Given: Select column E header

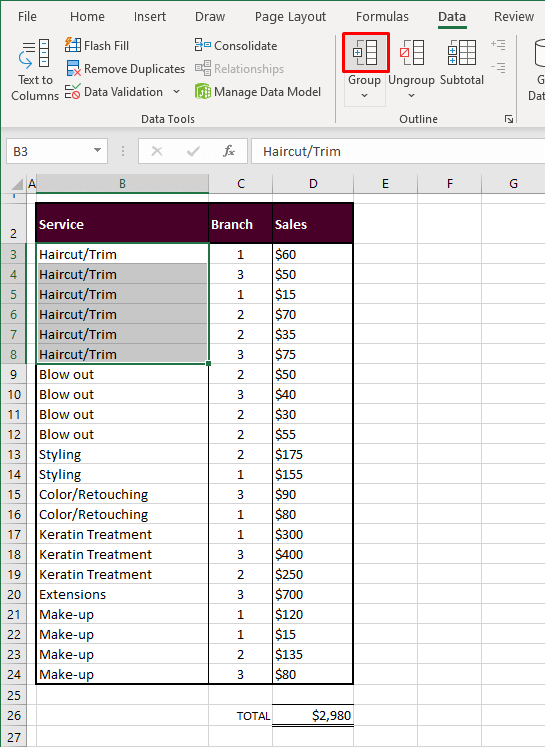Looking at the screenshot, I should 385,184.
